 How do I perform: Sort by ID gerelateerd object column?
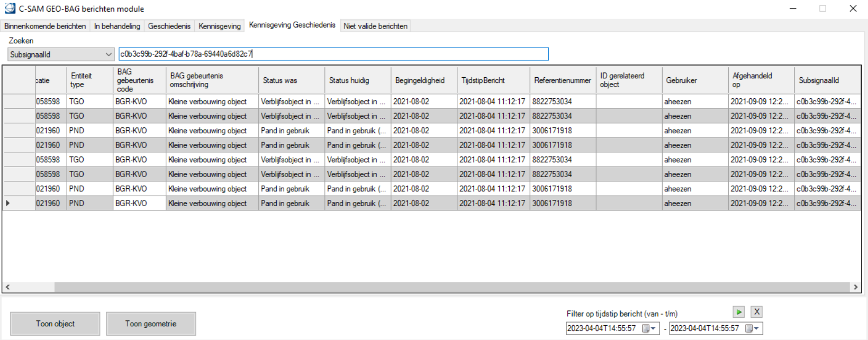[x=629, y=80]
